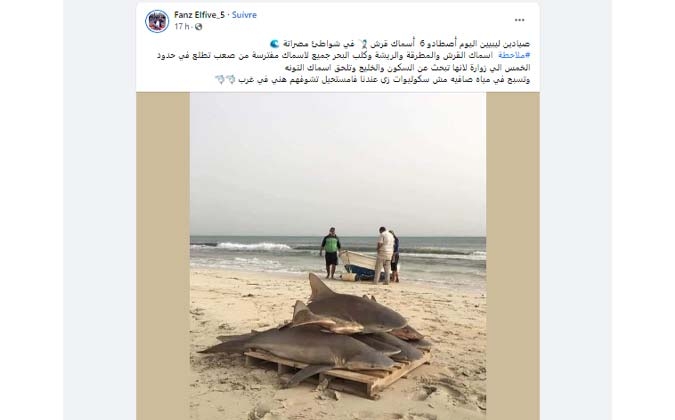Image resolution: width=675 pixels, height=420 pixels.
Task: Click the right beige margin beside the photo
Action: 513,256
